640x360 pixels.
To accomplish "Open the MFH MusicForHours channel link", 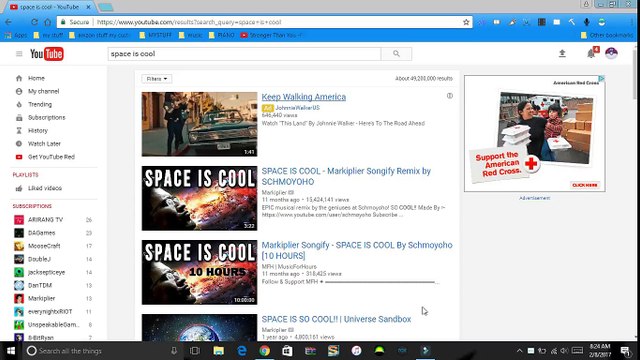I will pyautogui.click(x=289, y=267).
